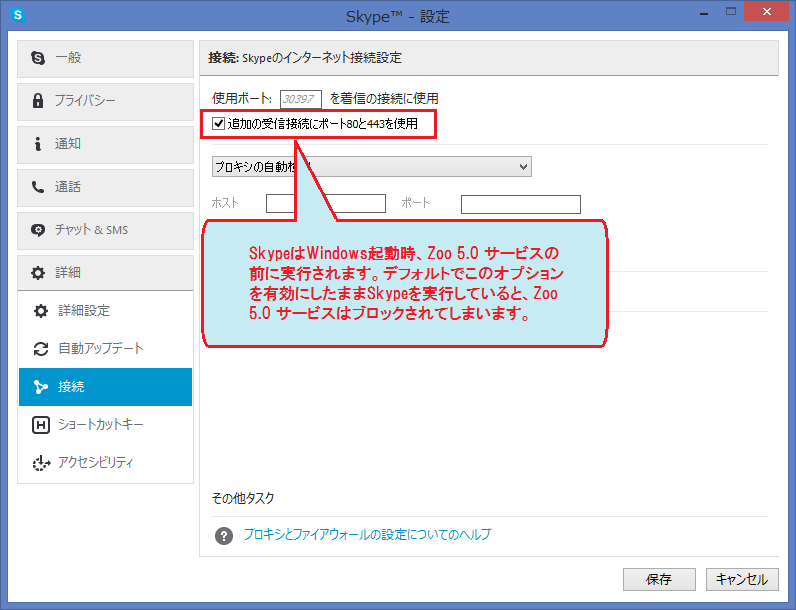Open the プライバシー settings section
Viewport: 796px width, 610px height.
[x=106, y=101]
